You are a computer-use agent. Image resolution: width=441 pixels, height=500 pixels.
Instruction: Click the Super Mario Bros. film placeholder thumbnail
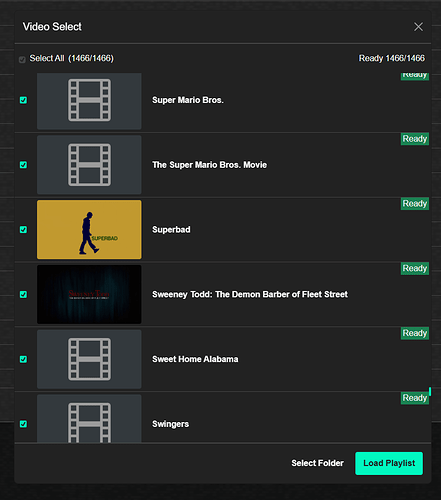89,101
